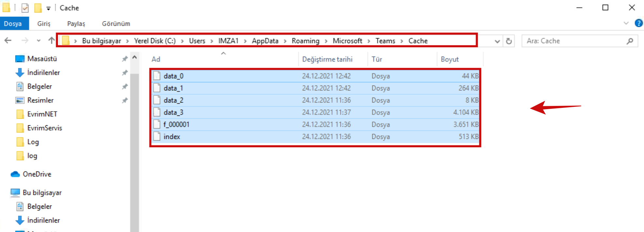Open Customize Quick Access Toolbar dropdown
644x232 pixels.
48,8
